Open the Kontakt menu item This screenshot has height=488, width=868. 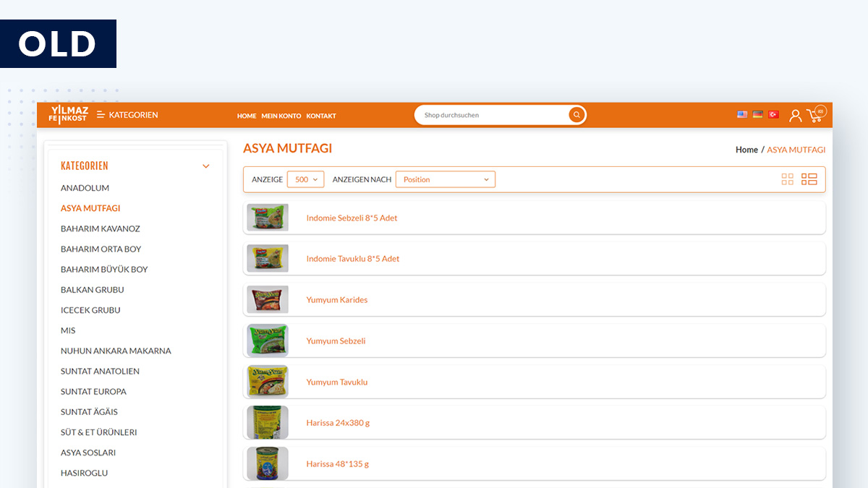click(321, 116)
